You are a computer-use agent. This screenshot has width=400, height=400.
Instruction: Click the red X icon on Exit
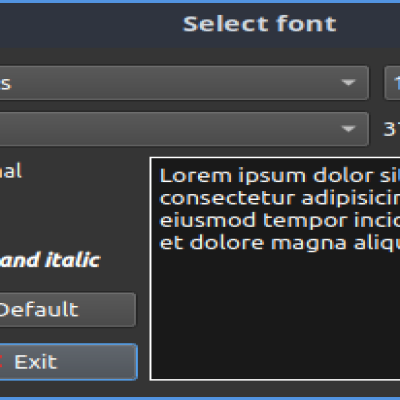(x=1, y=362)
